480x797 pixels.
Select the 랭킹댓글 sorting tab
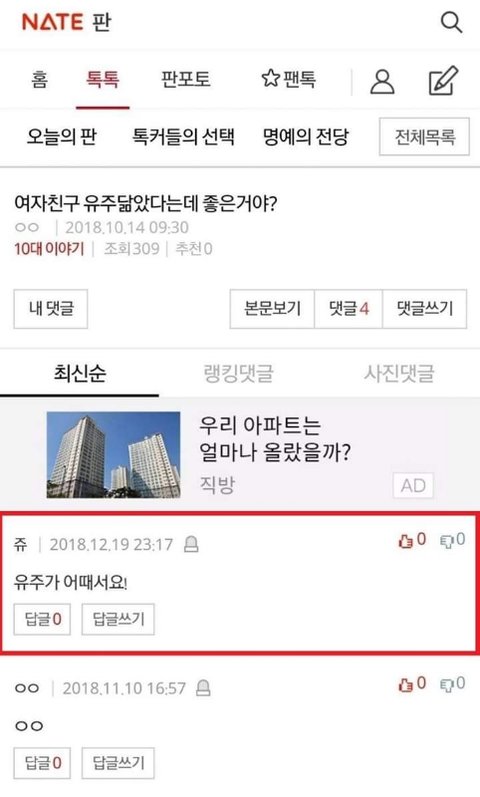[238, 373]
